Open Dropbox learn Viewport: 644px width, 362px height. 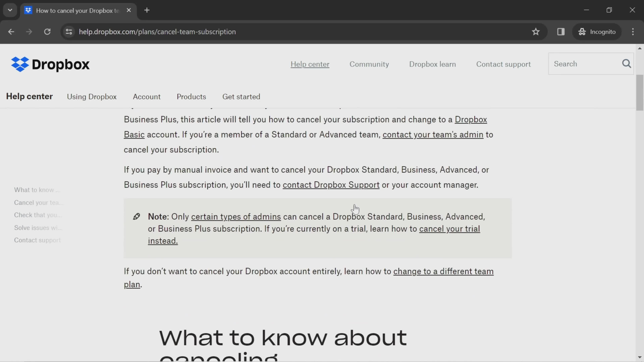(x=432, y=64)
